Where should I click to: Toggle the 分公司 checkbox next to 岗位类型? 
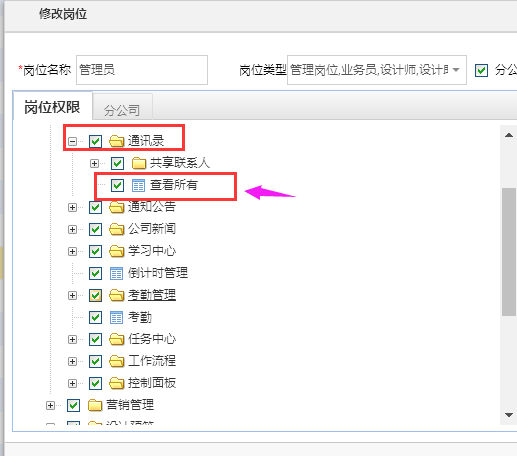481,70
